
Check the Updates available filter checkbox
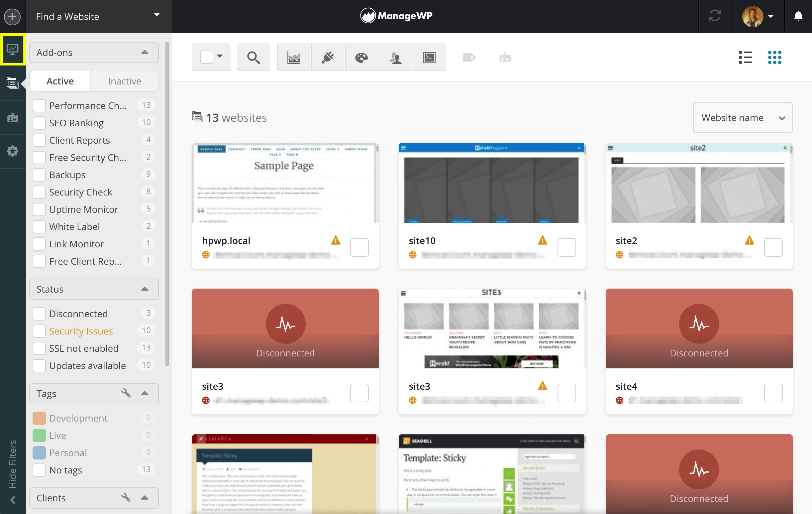(x=39, y=365)
